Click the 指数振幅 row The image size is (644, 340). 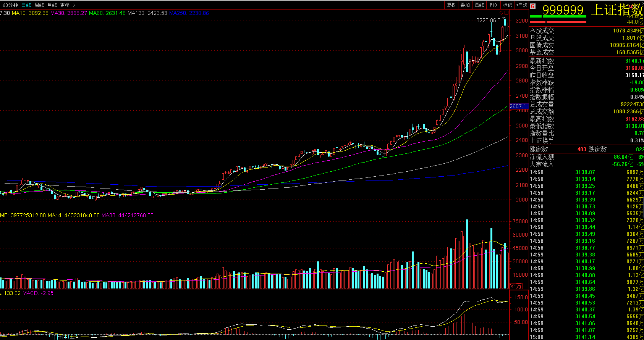pos(586,97)
